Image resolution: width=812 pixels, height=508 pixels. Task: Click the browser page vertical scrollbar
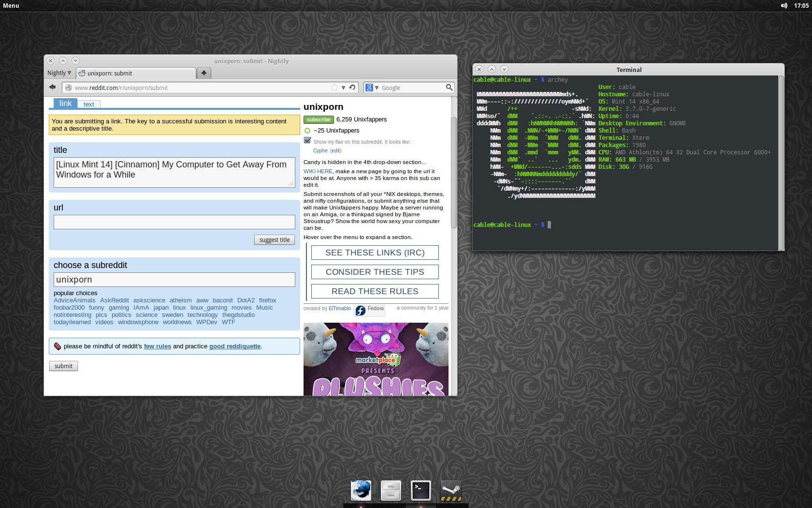[x=454, y=172]
